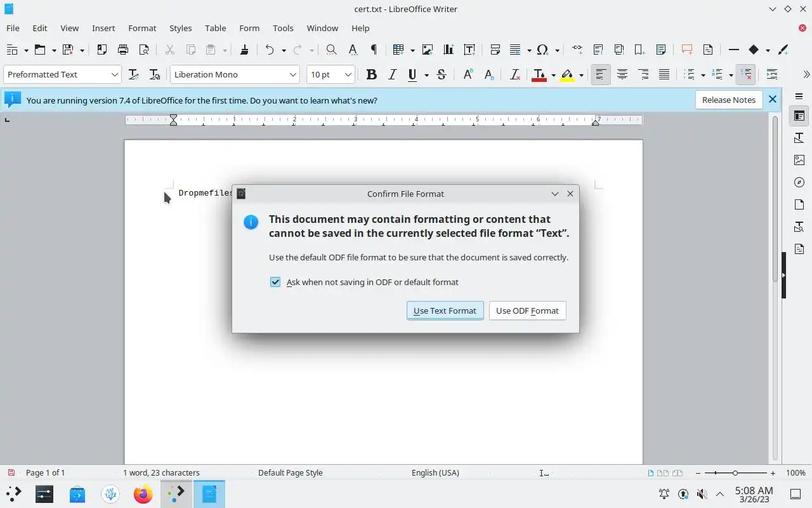Toggle Align Left paragraph
Image resolution: width=812 pixels, height=508 pixels.
coord(600,74)
